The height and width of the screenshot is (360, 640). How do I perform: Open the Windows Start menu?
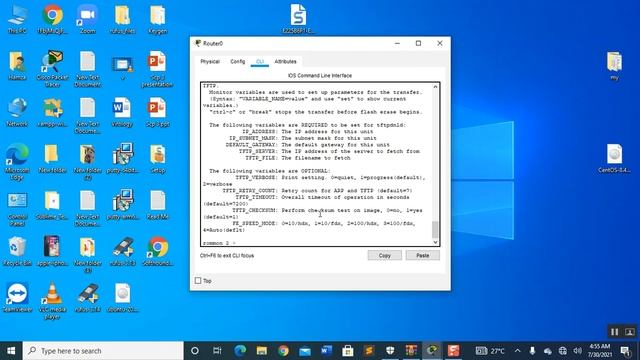tap(11, 351)
